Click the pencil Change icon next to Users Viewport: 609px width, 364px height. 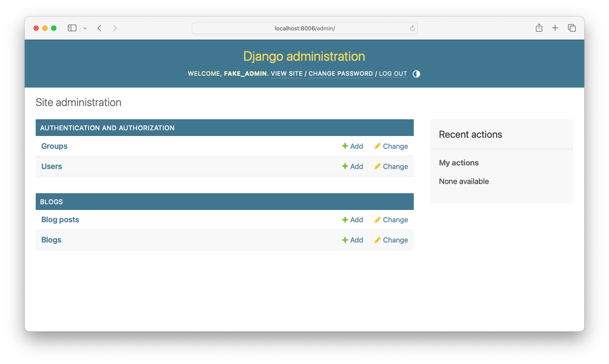[378, 166]
